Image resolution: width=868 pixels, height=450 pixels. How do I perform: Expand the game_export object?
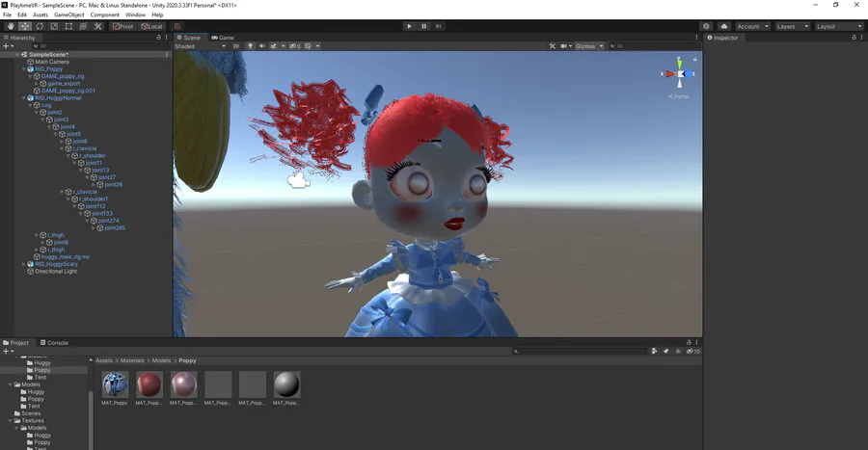37,84
